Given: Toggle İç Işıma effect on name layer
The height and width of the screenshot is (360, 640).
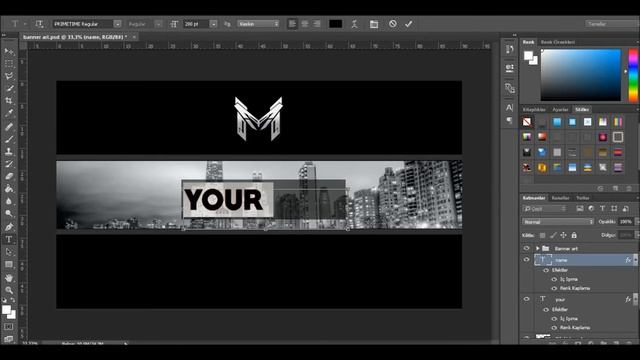Looking at the screenshot, I should point(554,279).
